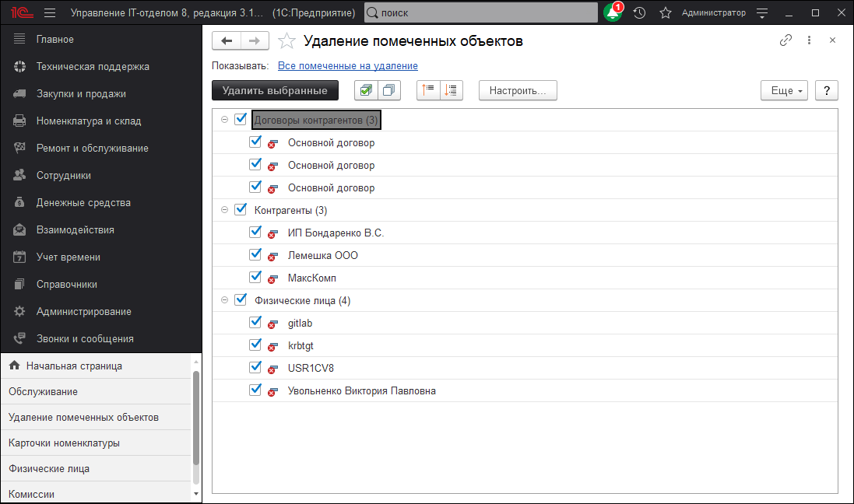
Task: Toggle the gitlab item checkbox
Action: [255, 322]
